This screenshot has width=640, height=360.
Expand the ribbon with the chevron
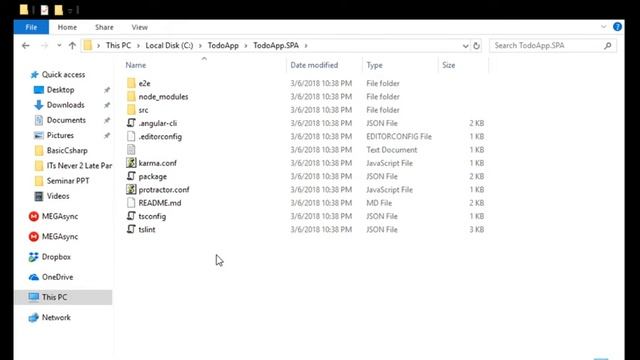[x=604, y=27]
